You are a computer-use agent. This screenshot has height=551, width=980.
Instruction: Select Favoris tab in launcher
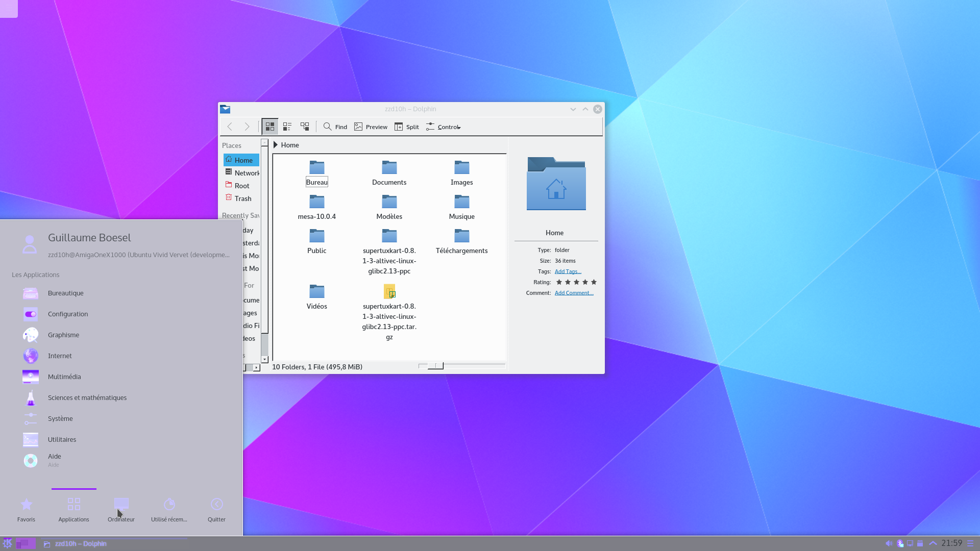[26, 509]
